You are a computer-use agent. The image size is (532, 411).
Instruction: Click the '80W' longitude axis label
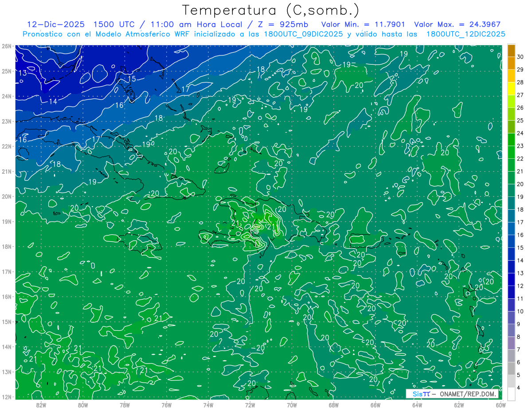pos(83,405)
